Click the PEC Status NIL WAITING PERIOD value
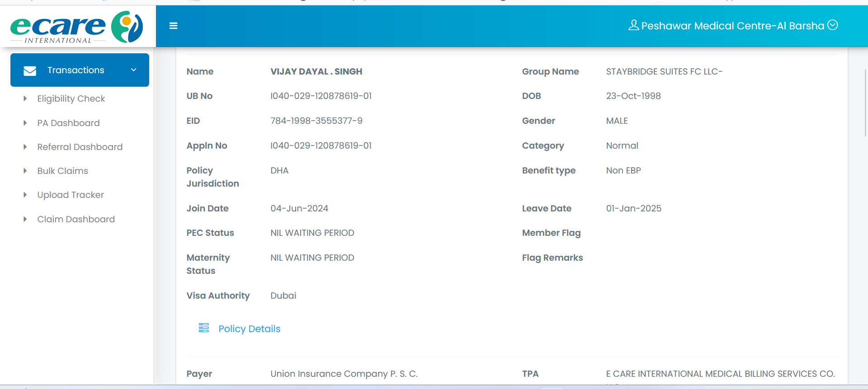The image size is (868, 389). (x=312, y=233)
